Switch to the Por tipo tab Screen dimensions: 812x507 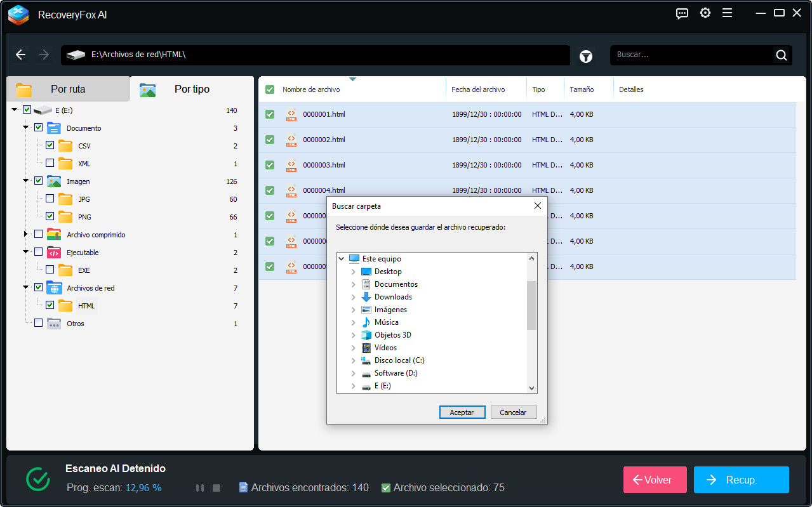click(x=191, y=89)
